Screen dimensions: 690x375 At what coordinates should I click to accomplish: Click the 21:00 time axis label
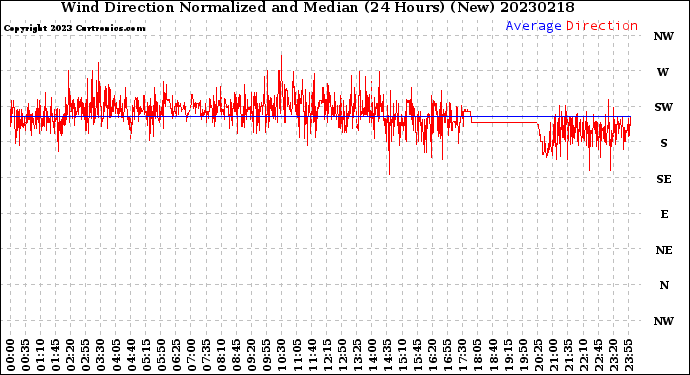pos(553,355)
